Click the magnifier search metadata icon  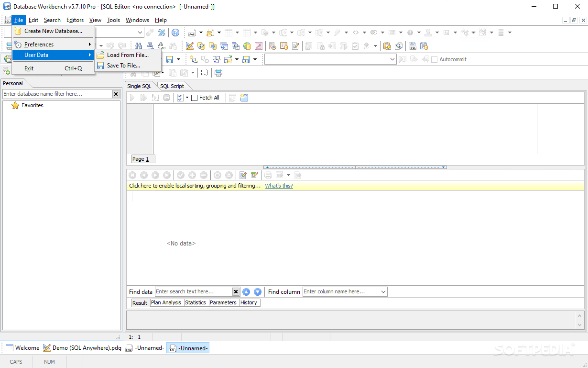[201, 46]
